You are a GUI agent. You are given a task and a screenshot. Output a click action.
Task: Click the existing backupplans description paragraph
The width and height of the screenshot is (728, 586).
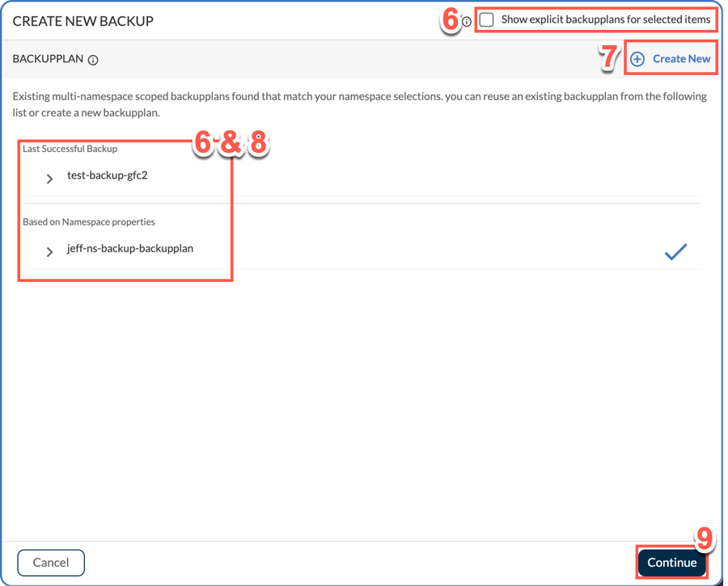coord(360,104)
